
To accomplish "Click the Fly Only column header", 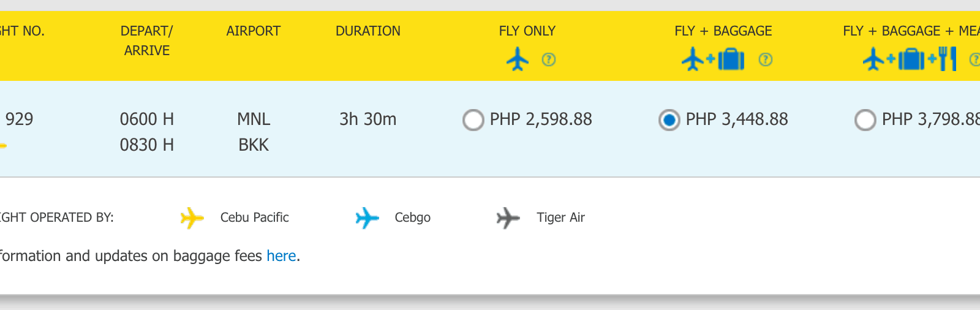I will pos(527,31).
